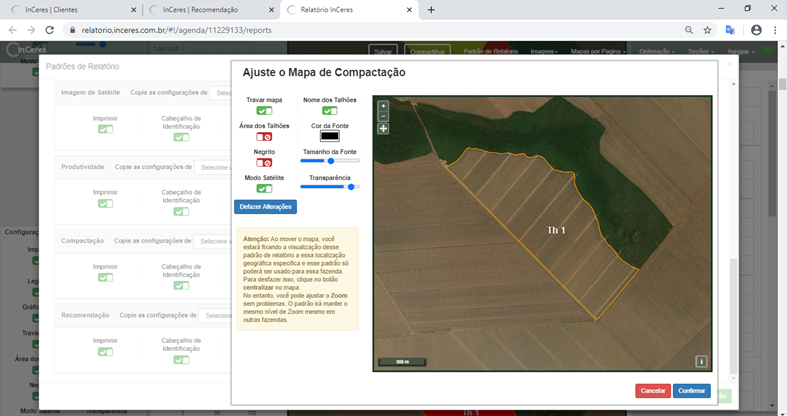Open Recomendação copy-settings Selecione dropdown

[x=215, y=316]
